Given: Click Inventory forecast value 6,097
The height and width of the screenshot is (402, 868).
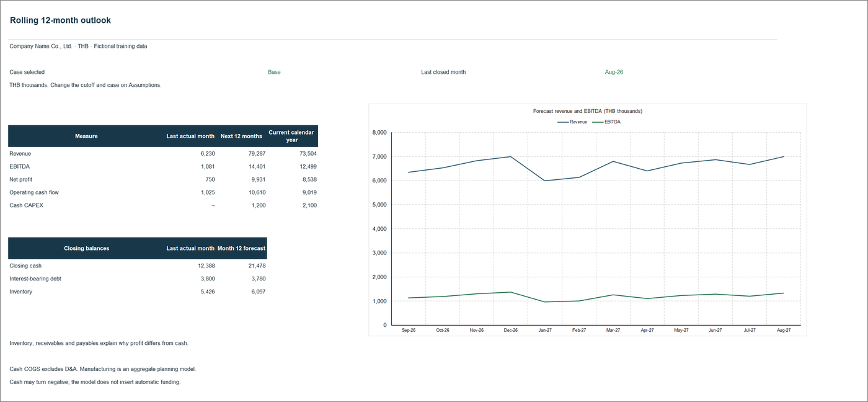Looking at the screenshot, I should [258, 292].
